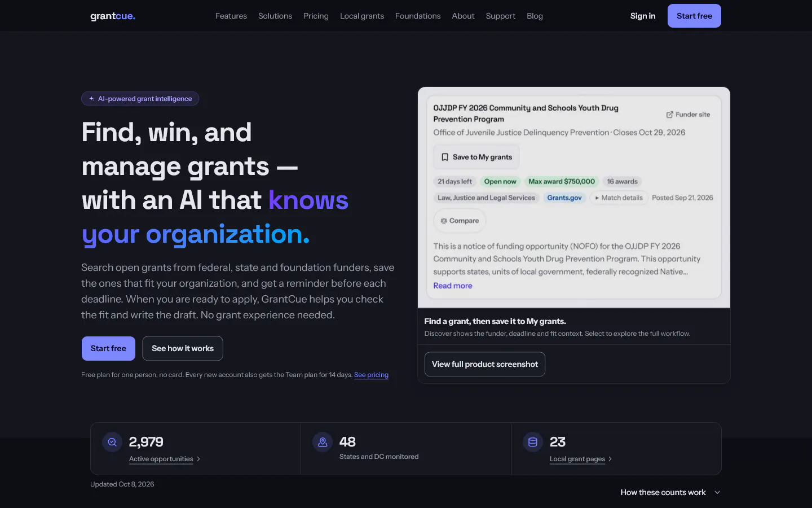Click Start free in the header
The width and height of the screenshot is (812, 508).
pos(694,16)
